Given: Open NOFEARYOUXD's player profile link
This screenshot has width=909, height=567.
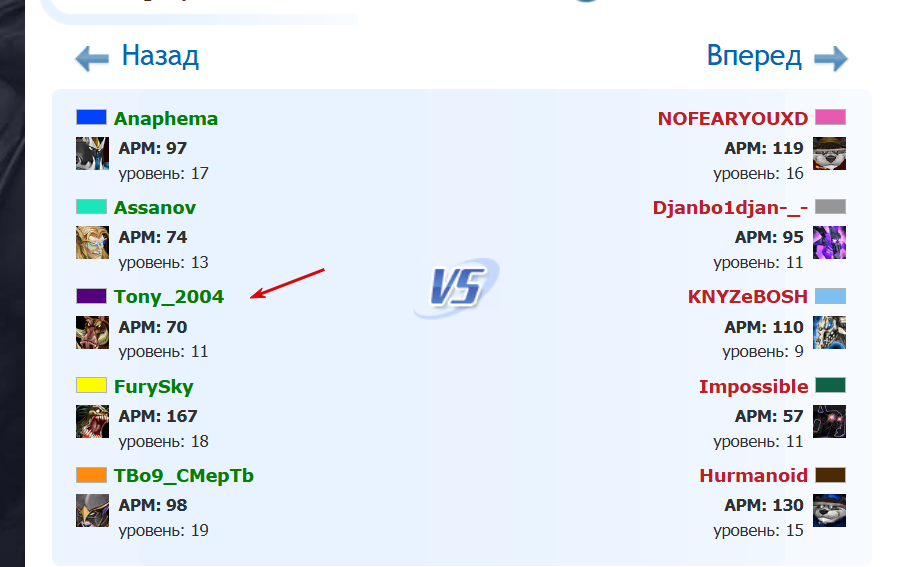Looking at the screenshot, I should (732, 119).
